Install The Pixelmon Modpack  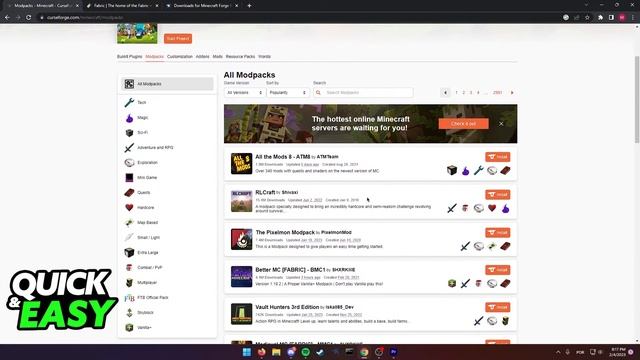click(x=498, y=232)
